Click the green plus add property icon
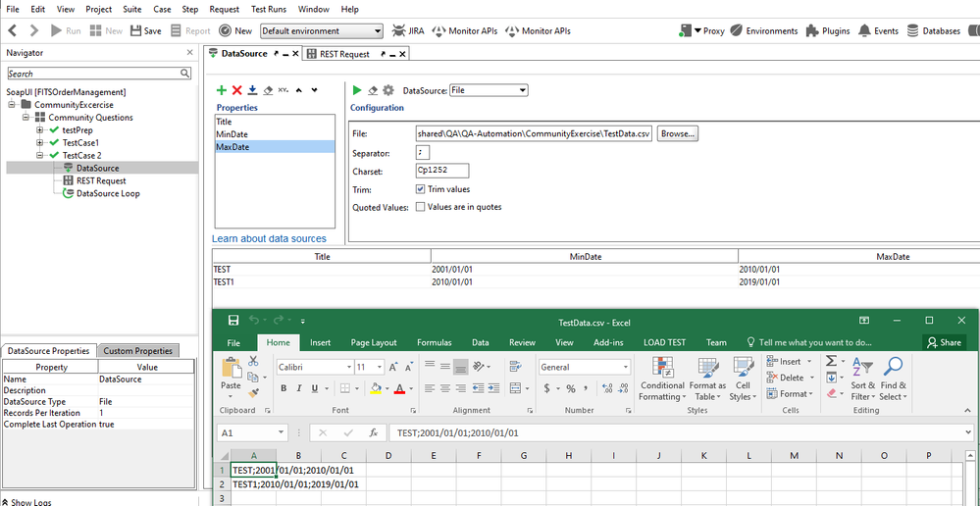 222,90
